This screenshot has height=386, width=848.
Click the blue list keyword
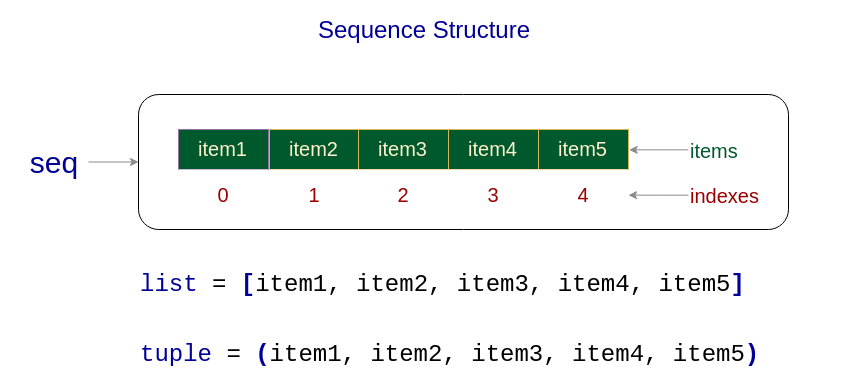point(168,283)
